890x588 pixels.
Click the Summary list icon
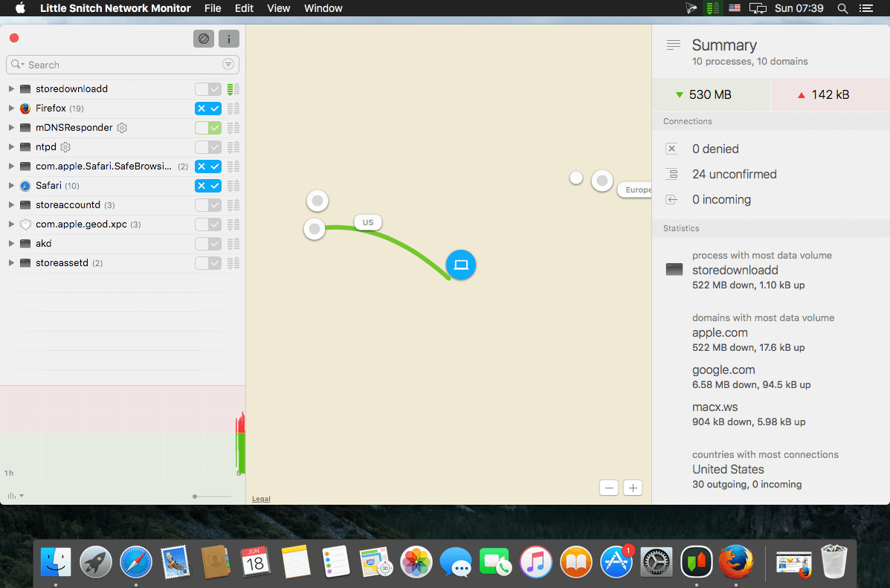(673, 45)
